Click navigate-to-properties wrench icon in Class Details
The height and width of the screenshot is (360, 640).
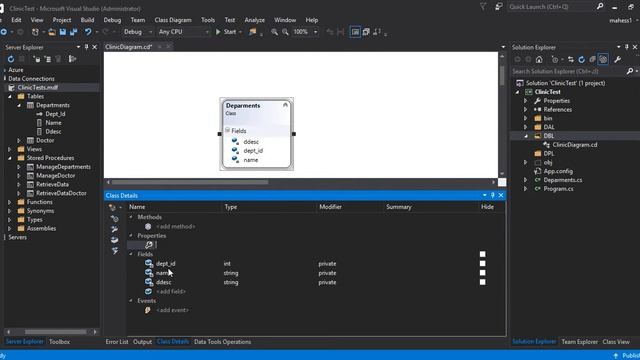click(114, 229)
